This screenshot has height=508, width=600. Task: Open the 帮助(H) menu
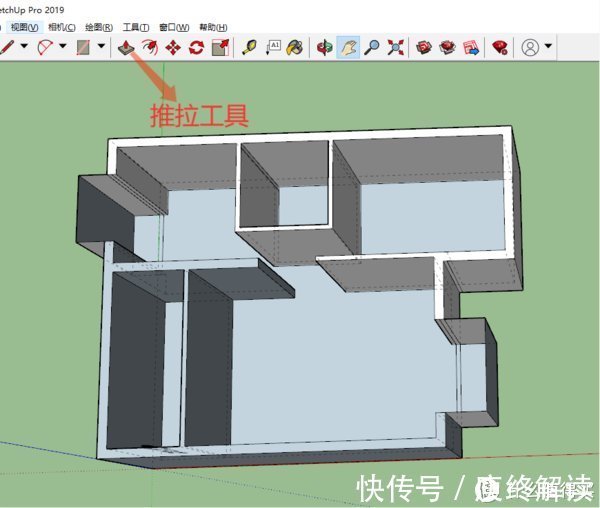coord(213,27)
